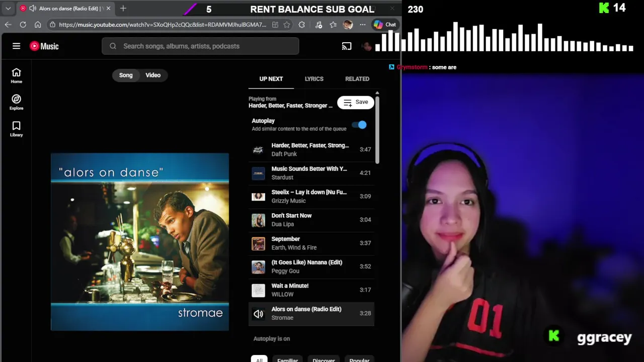View site information lock icon
Screen dimensions: 644x362
coord(52,25)
